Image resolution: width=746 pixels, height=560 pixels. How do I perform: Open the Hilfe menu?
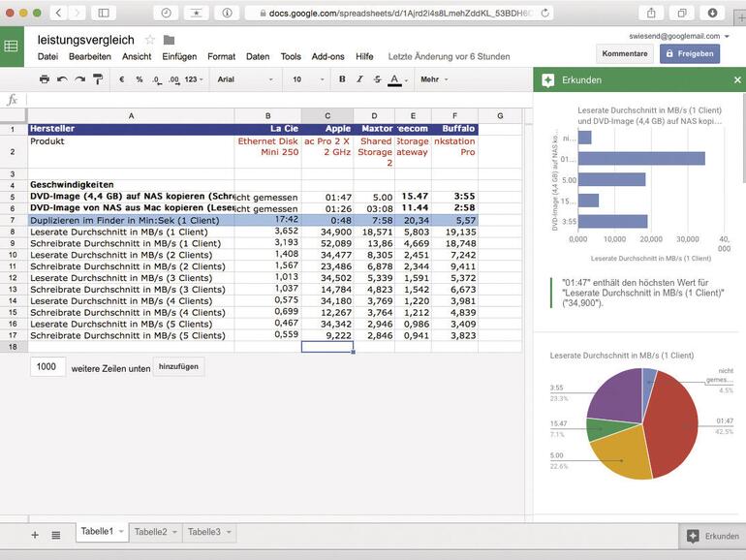click(x=364, y=56)
